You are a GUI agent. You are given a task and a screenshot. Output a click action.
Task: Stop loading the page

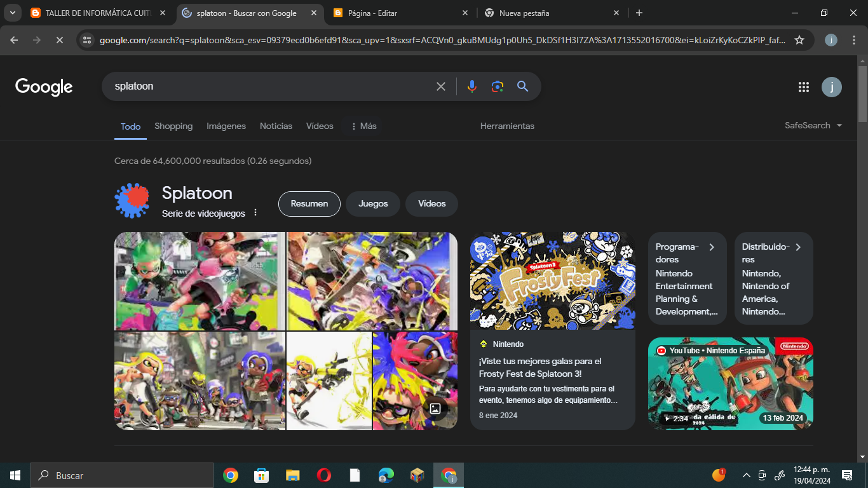coord(58,40)
